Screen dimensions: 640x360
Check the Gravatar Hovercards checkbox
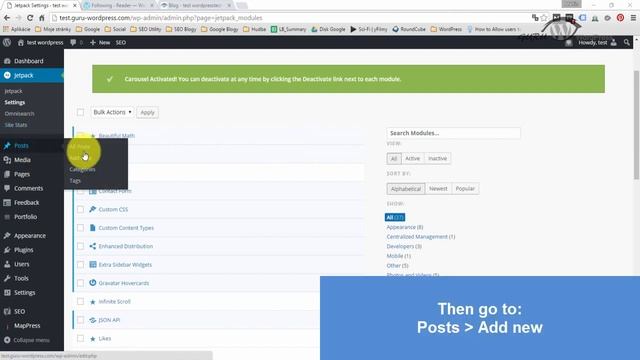pos(80,283)
